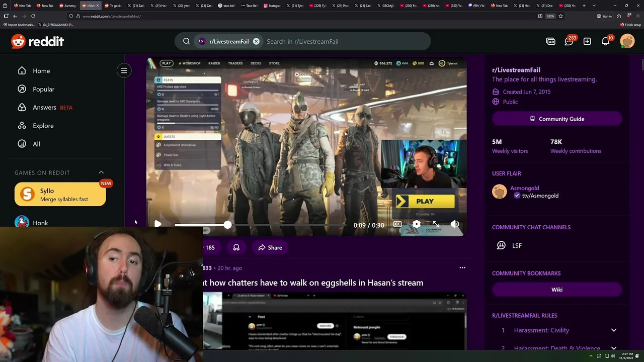
Task: Share the post
Action: click(270, 247)
